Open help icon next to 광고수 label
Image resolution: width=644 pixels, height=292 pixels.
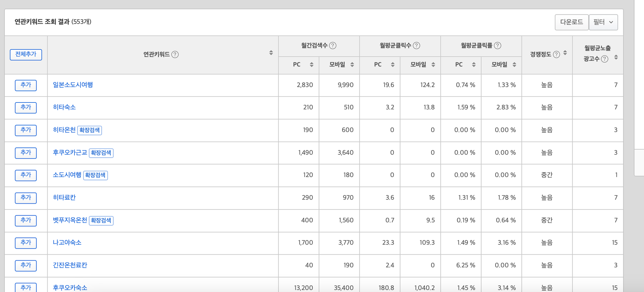(604, 59)
